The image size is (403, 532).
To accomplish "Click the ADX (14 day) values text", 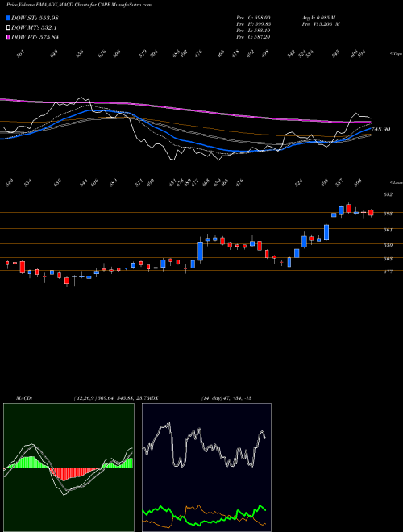I will (226, 397).
